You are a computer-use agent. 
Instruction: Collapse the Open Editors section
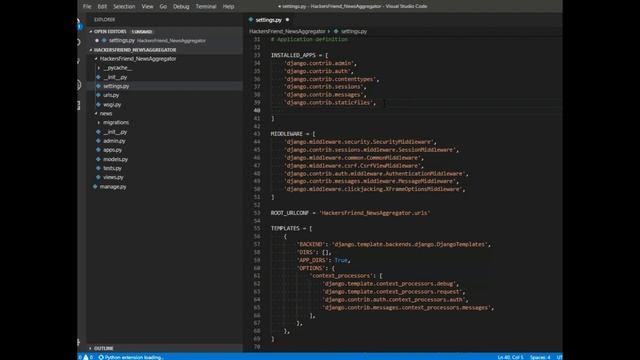[91, 31]
